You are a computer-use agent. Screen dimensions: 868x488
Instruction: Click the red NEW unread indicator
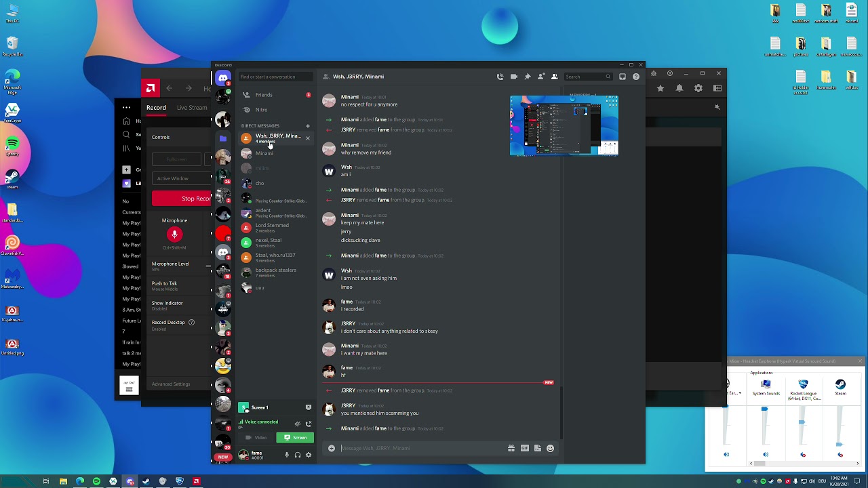[x=222, y=457]
